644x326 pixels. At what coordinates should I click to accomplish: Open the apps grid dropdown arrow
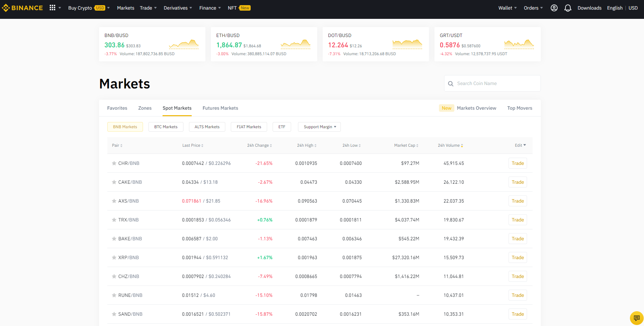point(60,8)
